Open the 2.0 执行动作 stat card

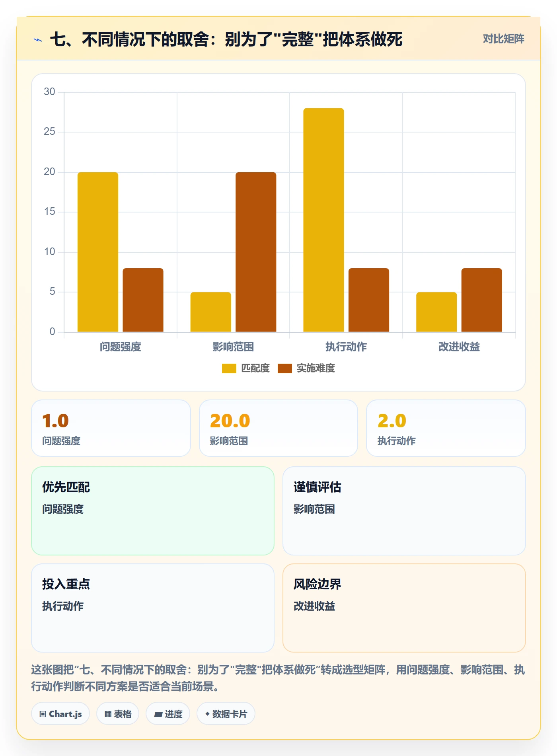446,428
